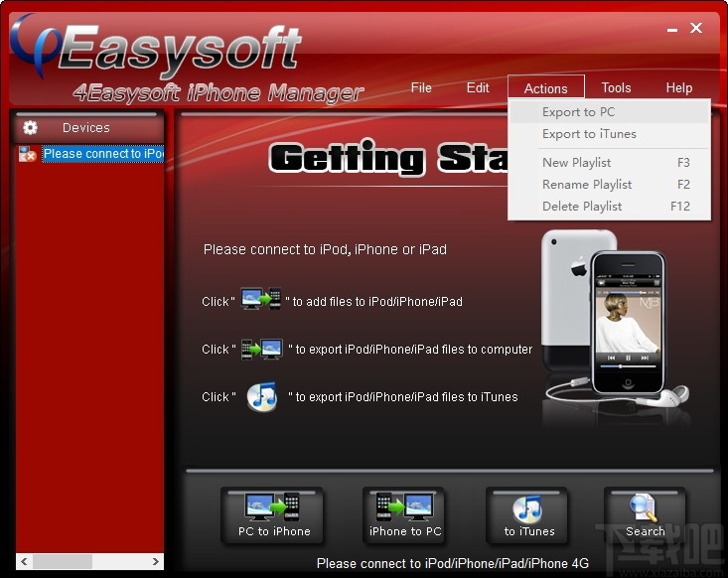Image resolution: width=728 pixels, height=578 pixels.
Task: Click 'Please connect to iPod/iPhone/iPad/iPhone 4G' status text
Action: (452, 564)
